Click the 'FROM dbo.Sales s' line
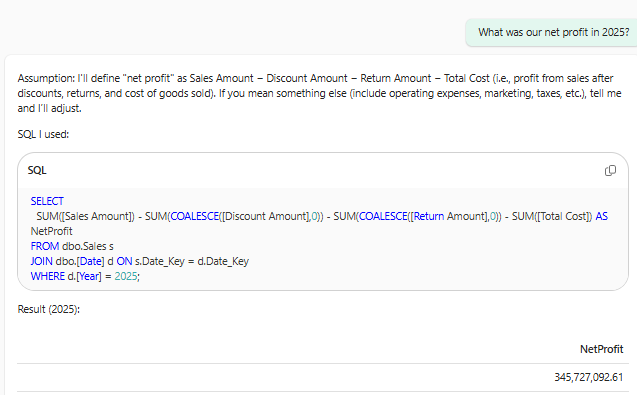This screenshot has height=395, width=637. pos(72,246)
